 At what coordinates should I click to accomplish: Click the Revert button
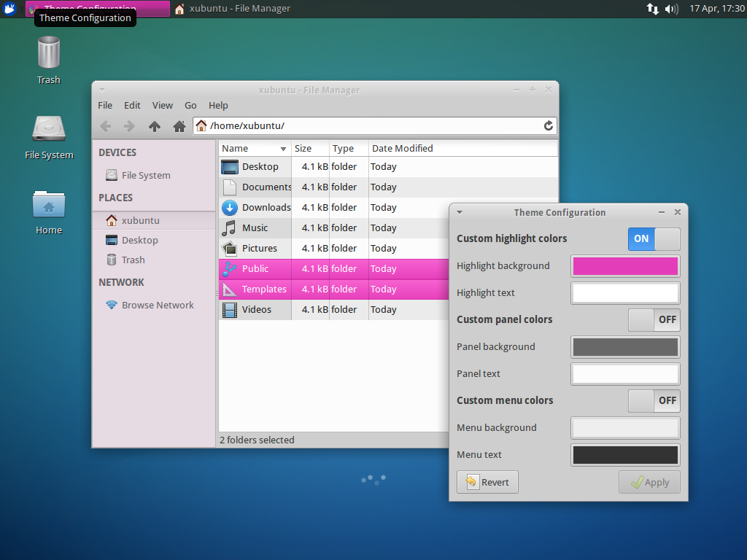[487, 482]
